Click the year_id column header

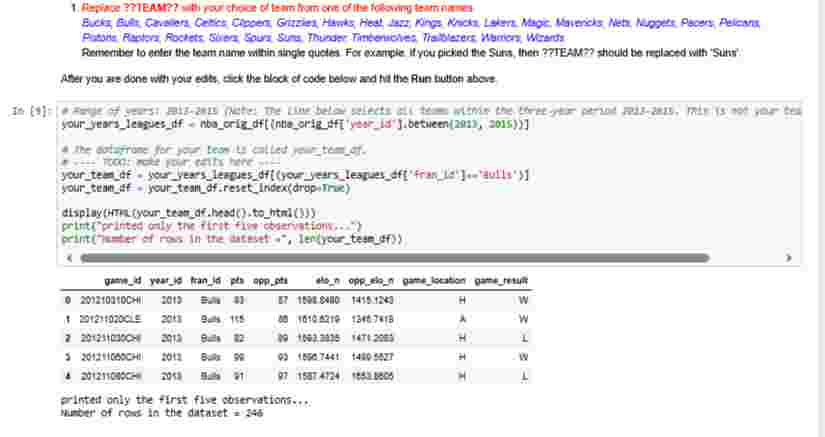pyautogui.click(x=166, y=280)
